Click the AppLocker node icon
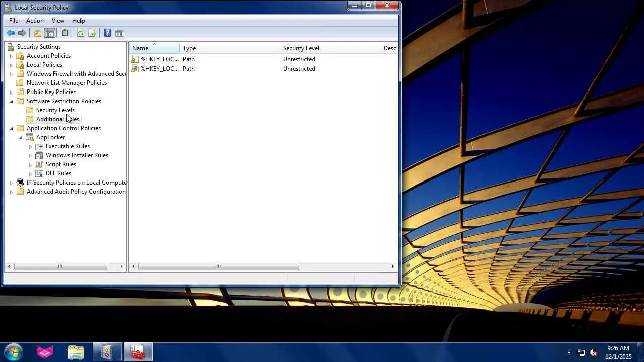This screenshot has height=362, width=644. pyautogui.click(x=30, y=137)
